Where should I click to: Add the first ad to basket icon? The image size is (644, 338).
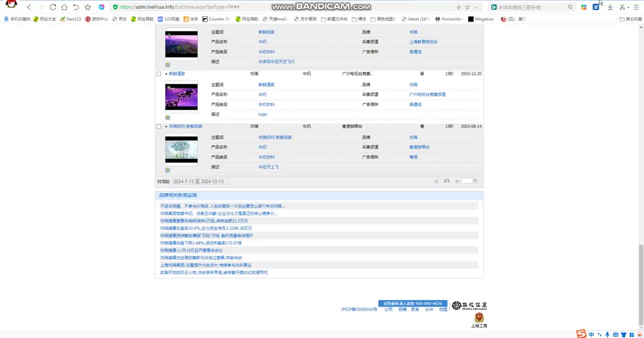[168, 65]
